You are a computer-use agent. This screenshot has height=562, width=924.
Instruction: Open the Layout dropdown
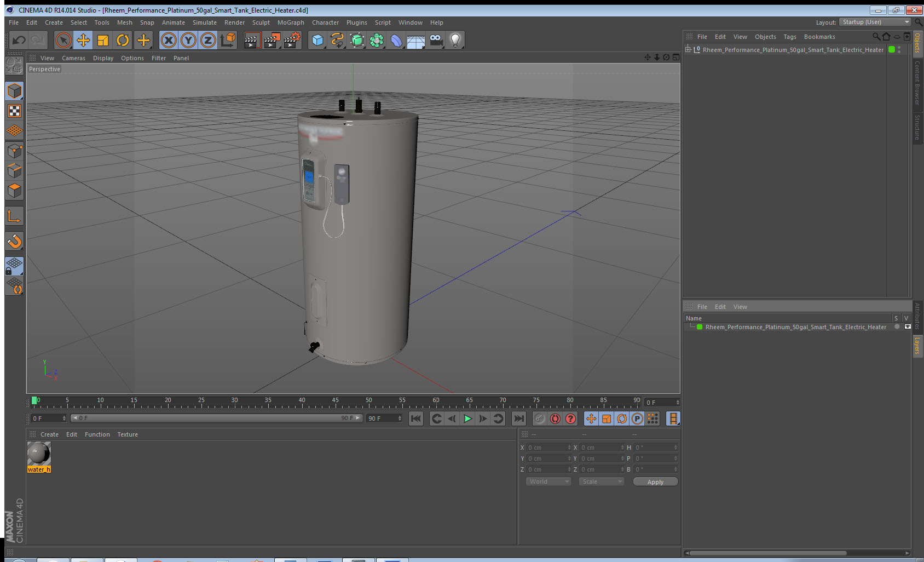[x=875, y=22]
